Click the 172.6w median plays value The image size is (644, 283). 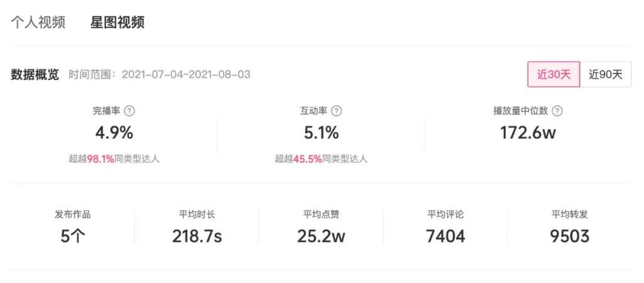528,133
